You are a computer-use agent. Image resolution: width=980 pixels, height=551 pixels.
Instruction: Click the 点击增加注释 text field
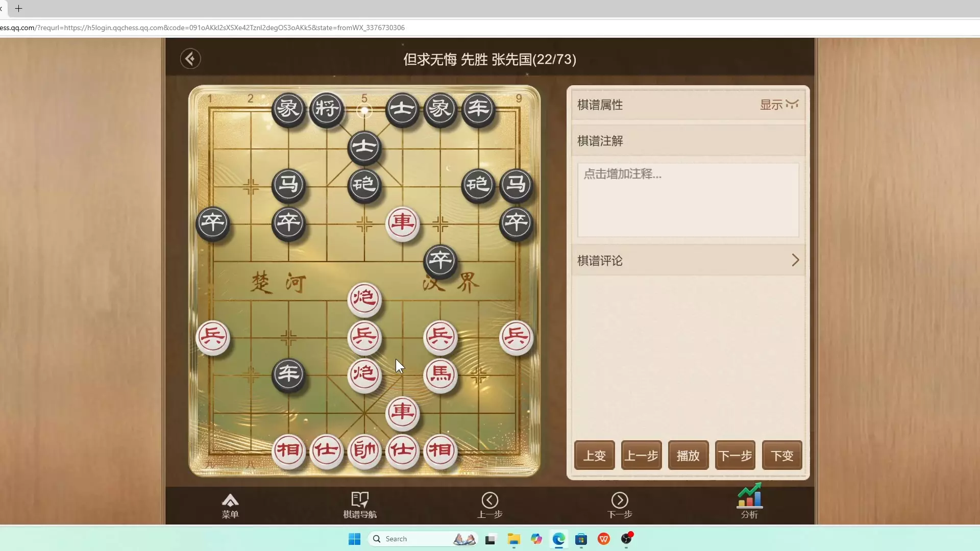point(688,199)
